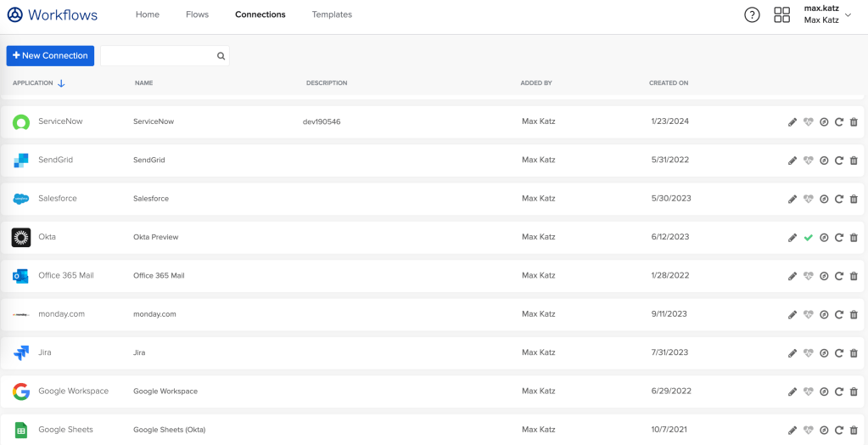Click the green checkmark in Okta row
Viewport: 868px width, 445px height.
coord(809,238)
